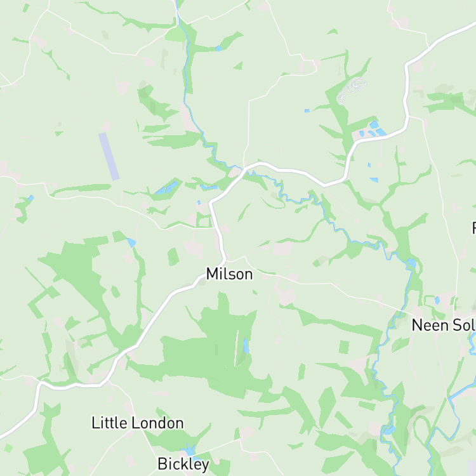Viewport: 476px width, 476px height.
Task: Select the small pond in the woodland near the top
Action: [218, 48]
